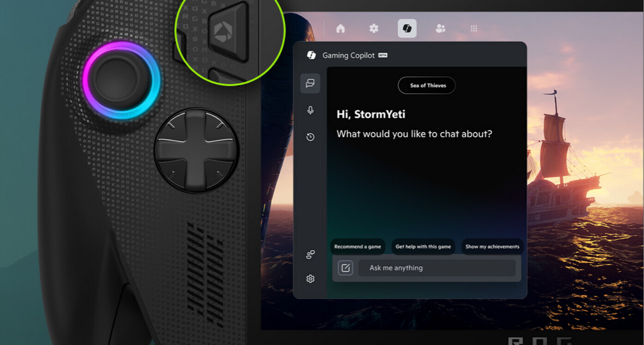Open the chat view in Copilot sidebar
Viewport: 644px width, 345px height.
coord(310,83)
